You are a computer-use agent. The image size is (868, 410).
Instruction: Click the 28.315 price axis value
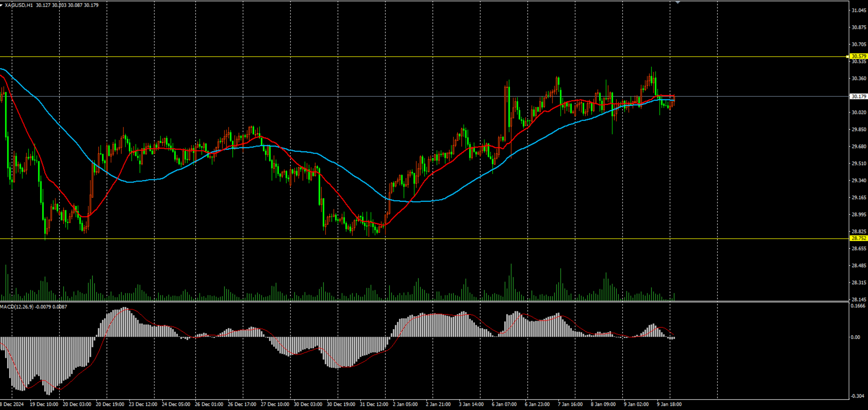[859, 283]
